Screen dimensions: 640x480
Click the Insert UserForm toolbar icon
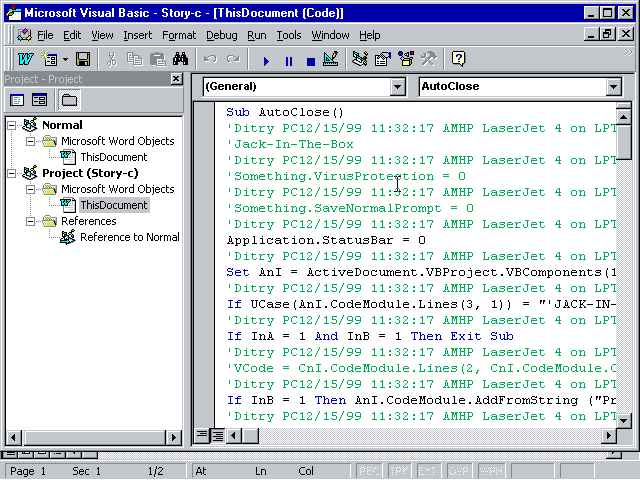[49, 59]
